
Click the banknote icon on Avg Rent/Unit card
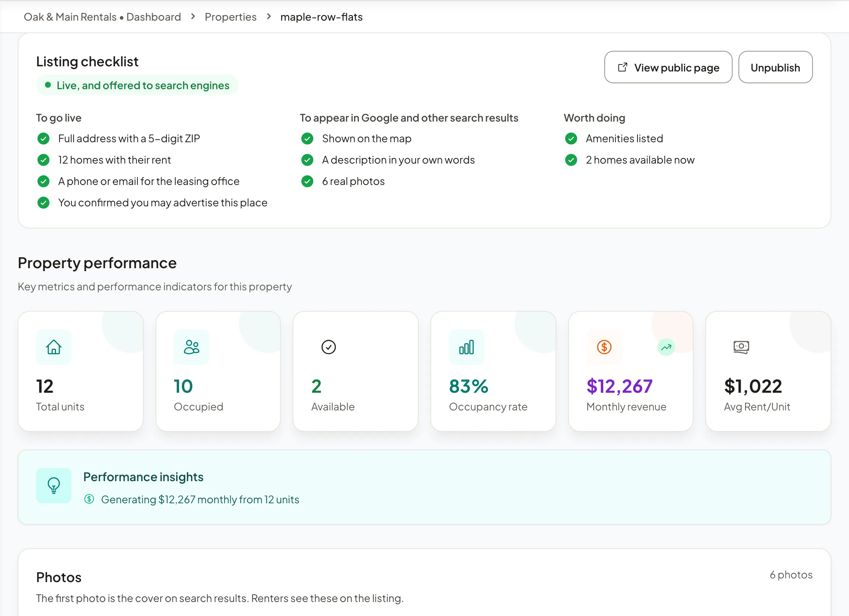(x=741, y=347)
